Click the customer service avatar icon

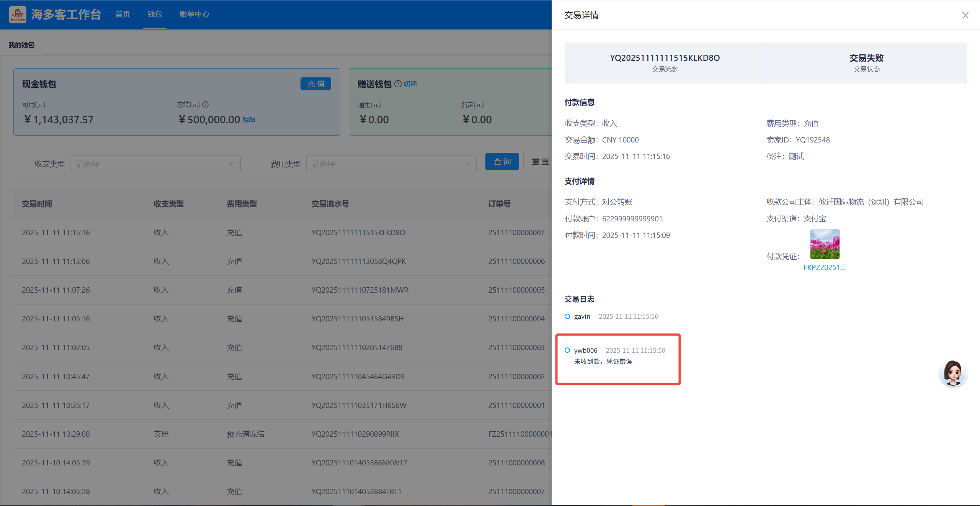pyautogui.click(x=952, y=372)
